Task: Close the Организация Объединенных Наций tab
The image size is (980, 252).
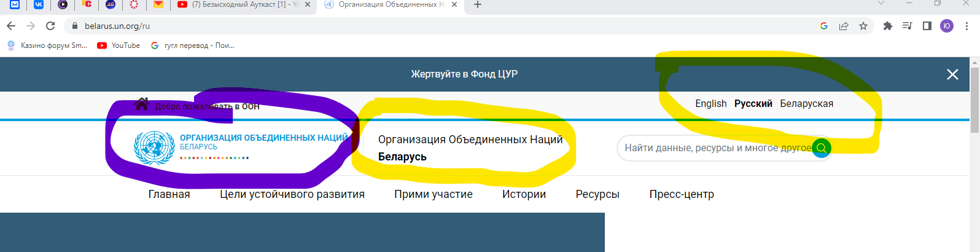Action: [x=454, y=4]
